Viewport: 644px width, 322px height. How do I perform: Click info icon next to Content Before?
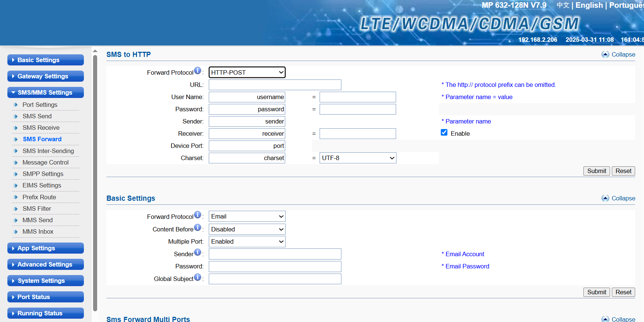198,227
